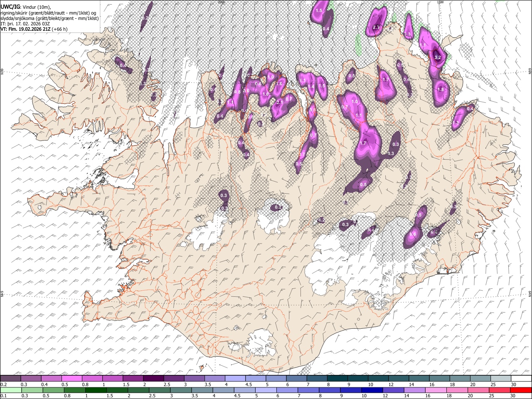
Task: Click the 'slydda/snjókoma' legend description line
Action: pos(50,18)
